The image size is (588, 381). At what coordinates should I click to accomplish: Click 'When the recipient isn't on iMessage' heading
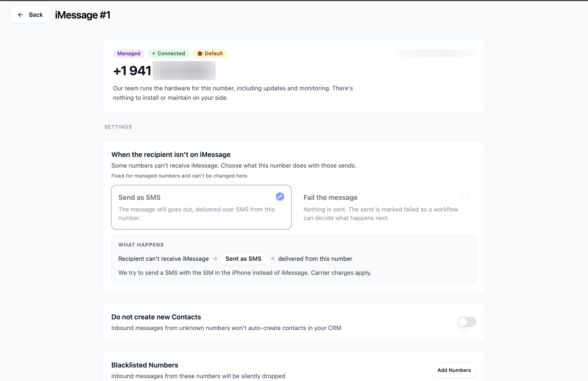click(171, 155)
